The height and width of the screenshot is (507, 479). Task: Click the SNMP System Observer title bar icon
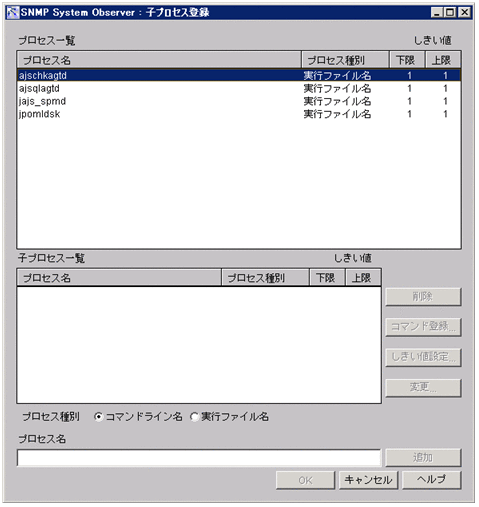click(x=13, y=12)
